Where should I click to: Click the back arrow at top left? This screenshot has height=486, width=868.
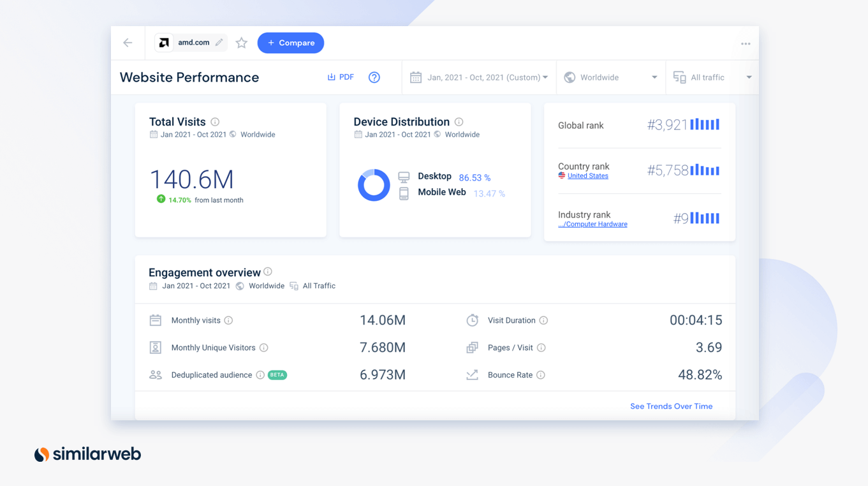click(128, 43)
